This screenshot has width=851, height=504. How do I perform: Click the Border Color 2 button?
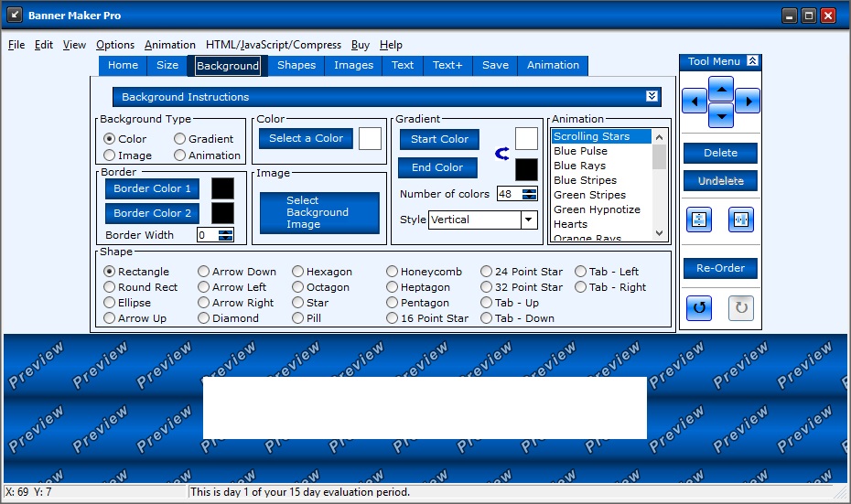pyautogui.click(x=153, y=213)
